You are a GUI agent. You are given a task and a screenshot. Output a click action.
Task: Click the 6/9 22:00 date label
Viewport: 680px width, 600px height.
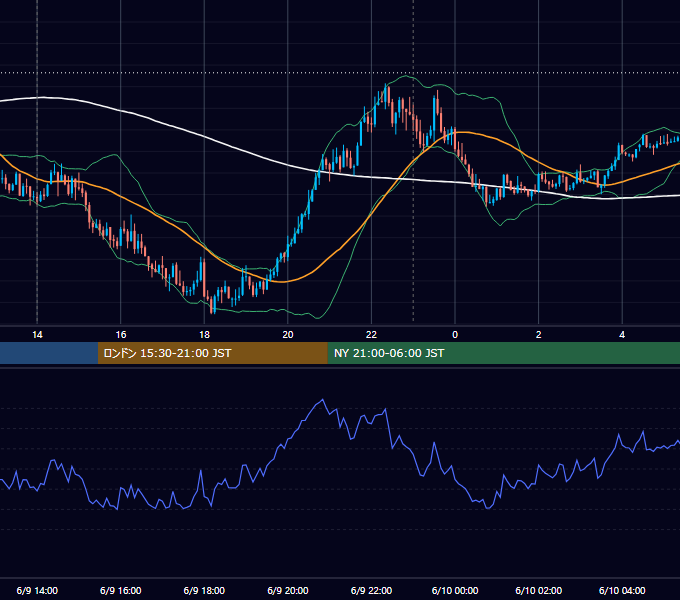coord(371,590)
